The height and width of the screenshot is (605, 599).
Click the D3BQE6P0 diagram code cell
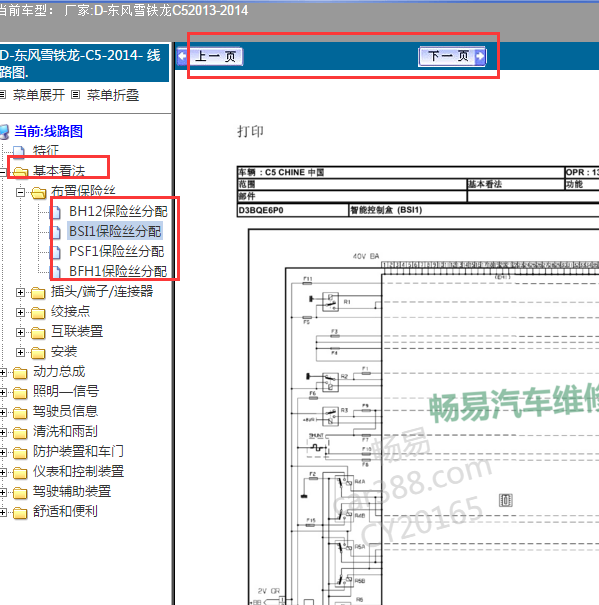coord(293,210)
